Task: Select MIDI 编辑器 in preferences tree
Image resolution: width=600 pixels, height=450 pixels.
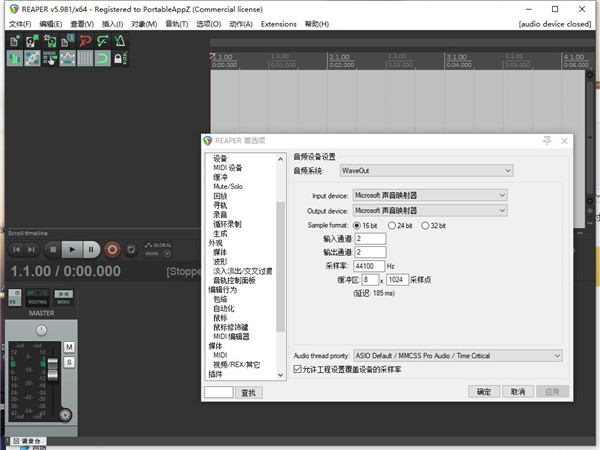Action: pyautogui.click(x=231, y=336)
